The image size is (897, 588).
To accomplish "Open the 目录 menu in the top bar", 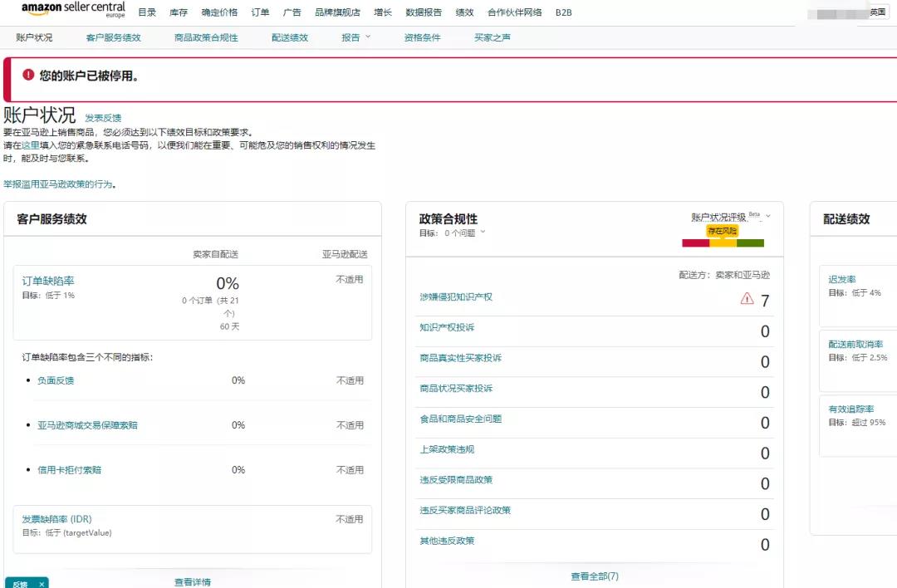I will (x=146, y=12).
